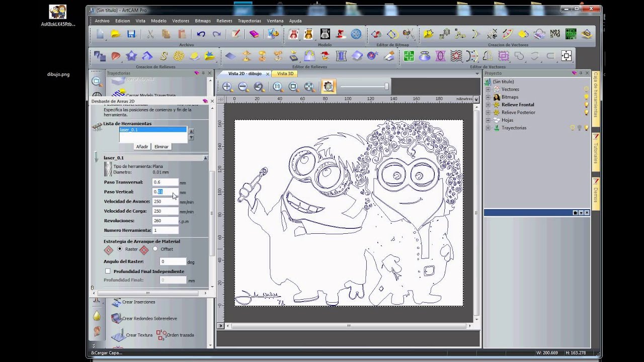Image resolution: width=644 pixels, height=362 pixels.
Task: Click the Eliminar button
Action: (x=162, y=147)
